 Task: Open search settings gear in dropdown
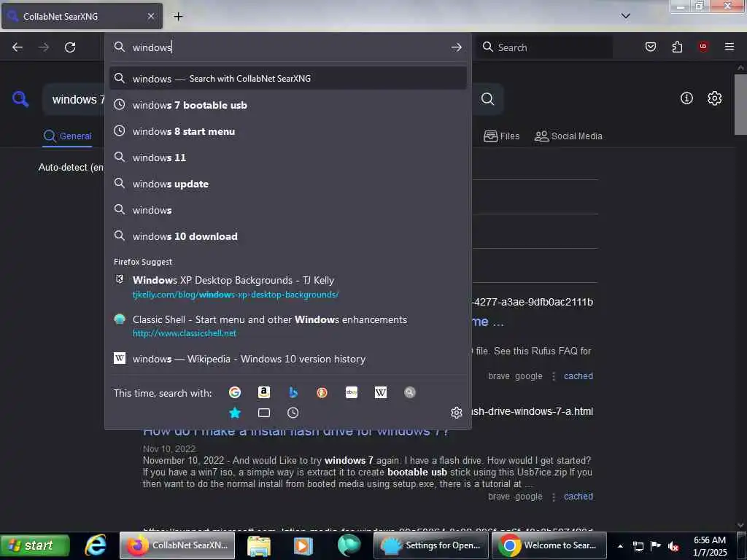457,413
